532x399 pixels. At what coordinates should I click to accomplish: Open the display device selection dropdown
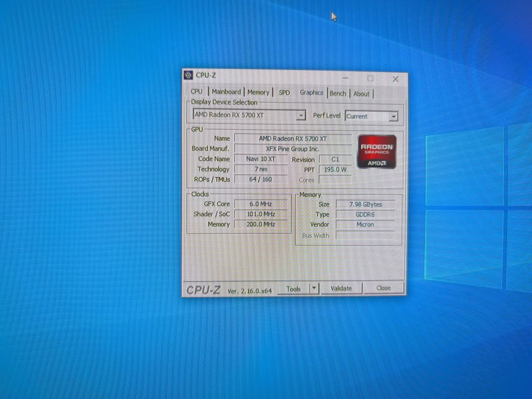[249, 115]
